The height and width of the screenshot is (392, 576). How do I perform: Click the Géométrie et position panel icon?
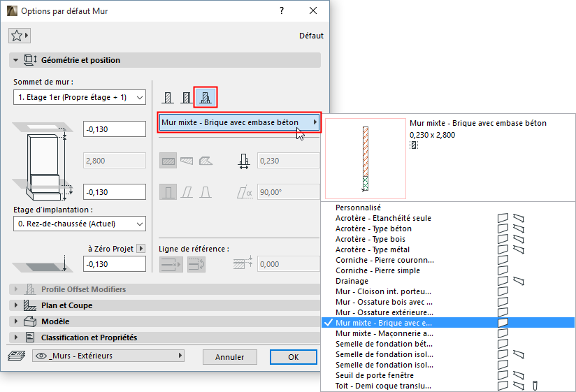click(31, 60)
